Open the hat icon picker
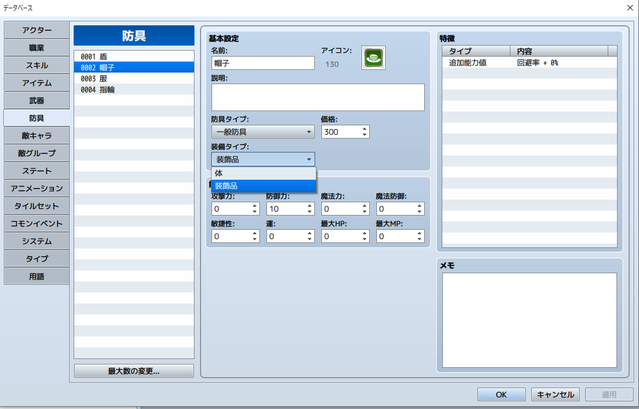The image size is (639, 409). tap(373, 57)
